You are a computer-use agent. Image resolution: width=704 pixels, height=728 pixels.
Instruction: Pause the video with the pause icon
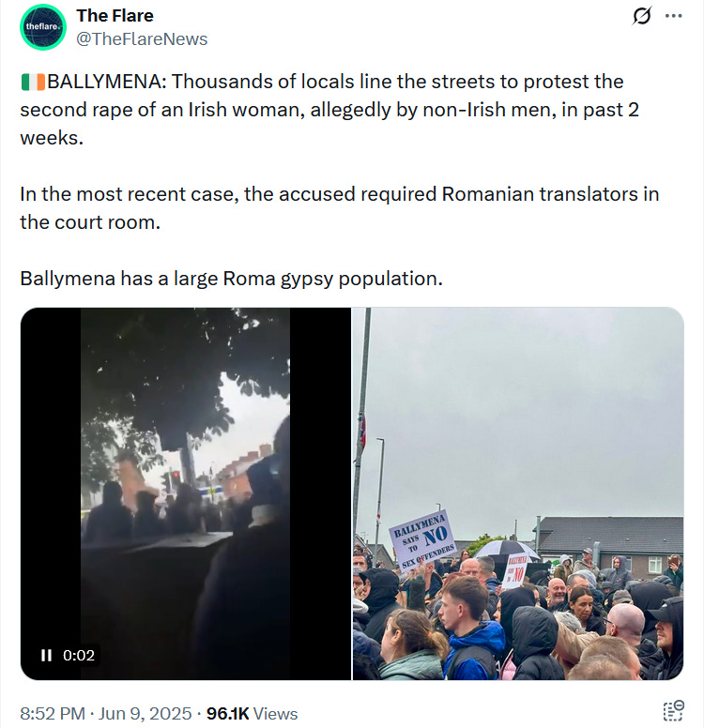46,655
